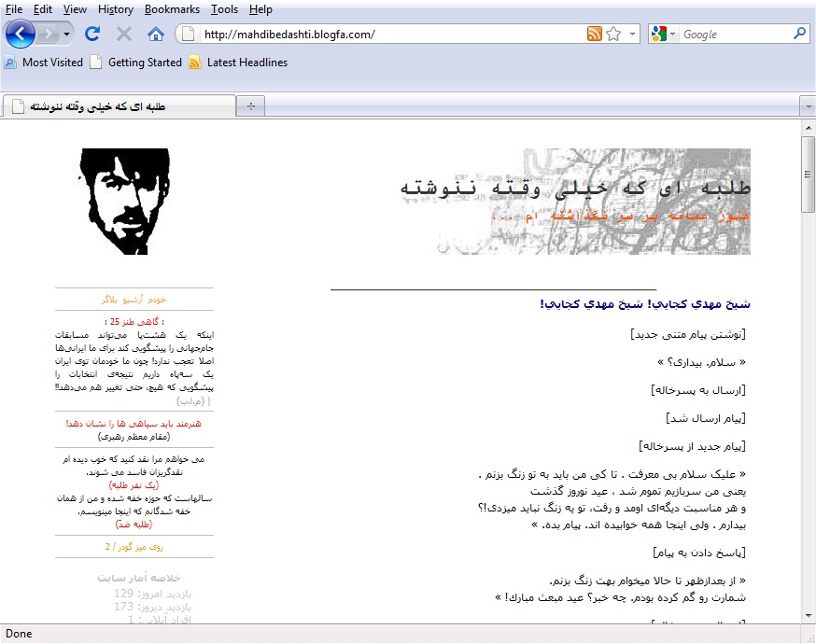The image size is (816, 644).
Task: Open the list all tabs dropdown
Action: click(808, 106)
